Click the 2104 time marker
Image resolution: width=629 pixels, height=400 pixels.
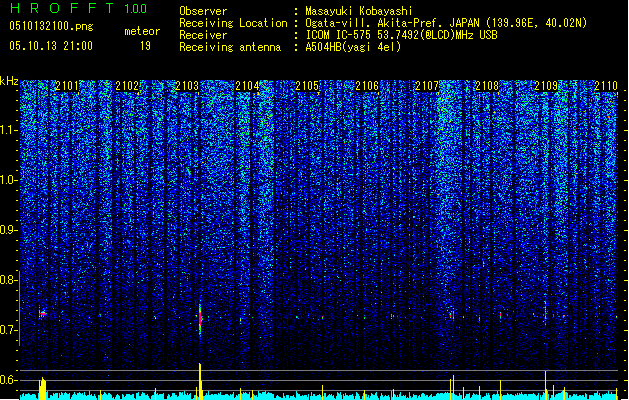click(247, 86)
